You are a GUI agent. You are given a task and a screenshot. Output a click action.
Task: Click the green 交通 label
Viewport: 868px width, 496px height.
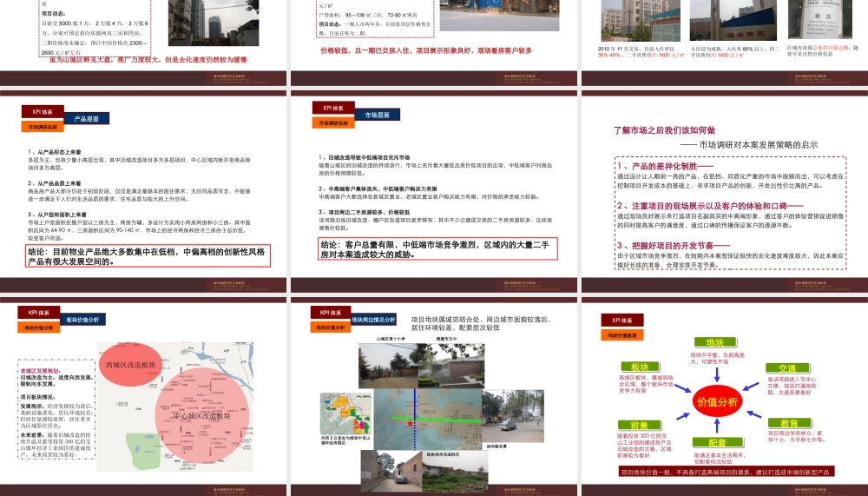[x=787, y=368]
